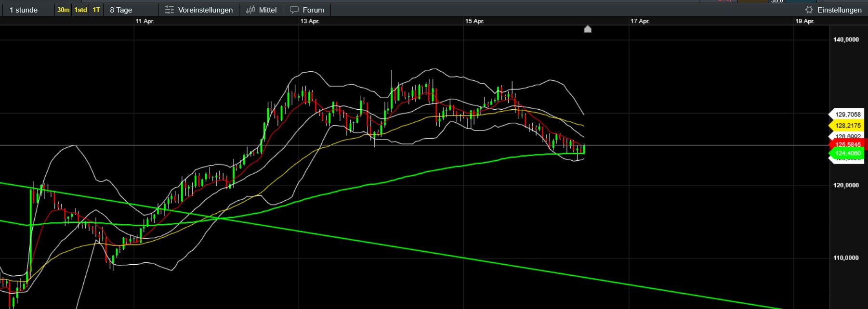Open Voreinstellungen presets menu
The height and width of the screenshot is (309, 868).
199,10
